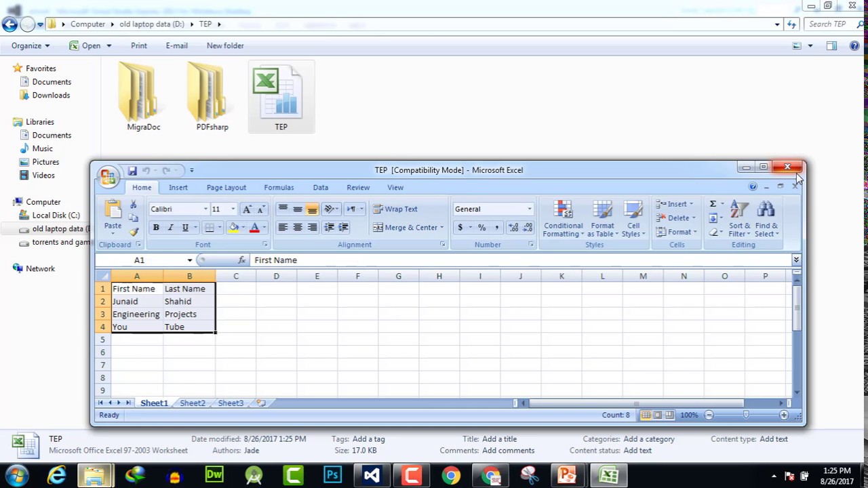Click Zoom In plus button

(784, 415)
